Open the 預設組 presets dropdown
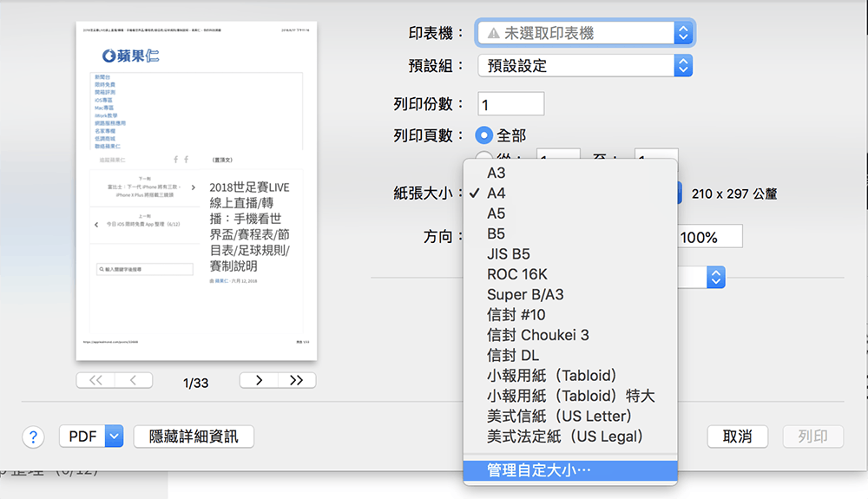The width and height of the screenshot is (868, 499). coord(683,66)
